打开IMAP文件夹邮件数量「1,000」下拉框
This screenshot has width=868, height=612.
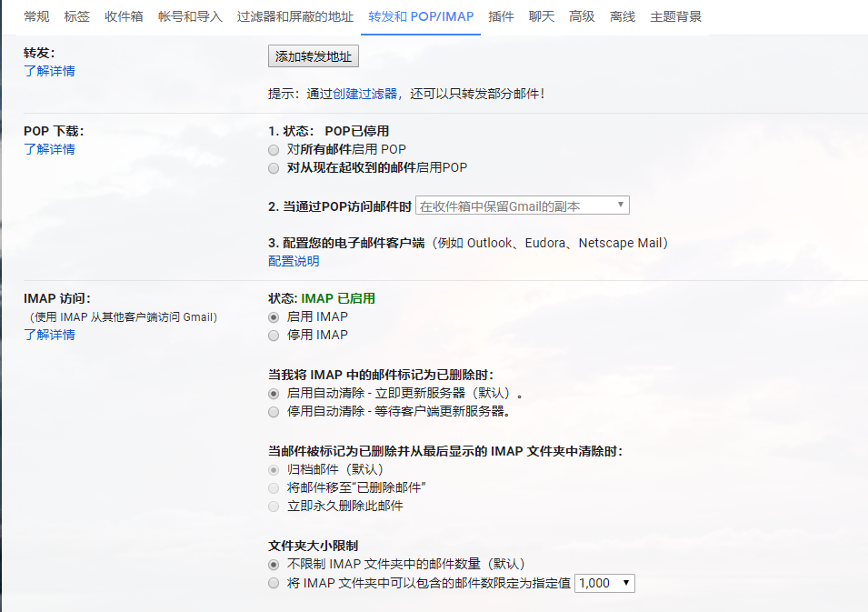pyautogui.click(x=604, y=582)
